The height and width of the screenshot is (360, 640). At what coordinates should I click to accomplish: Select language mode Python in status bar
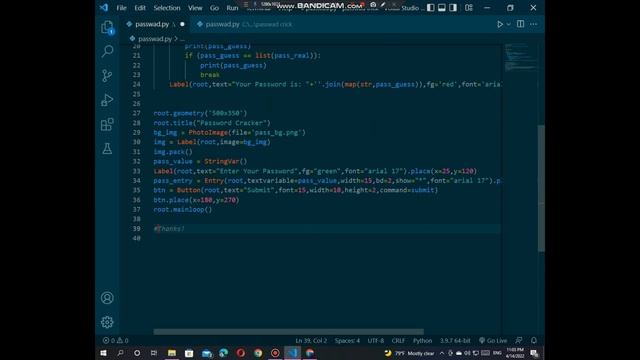(x=422, y=340)
